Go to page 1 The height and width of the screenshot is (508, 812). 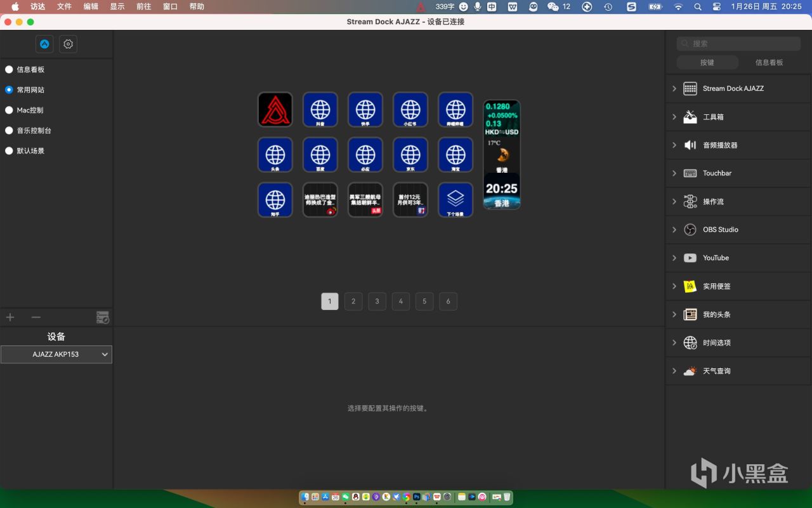pyautogui.click(x=330, y=301)
